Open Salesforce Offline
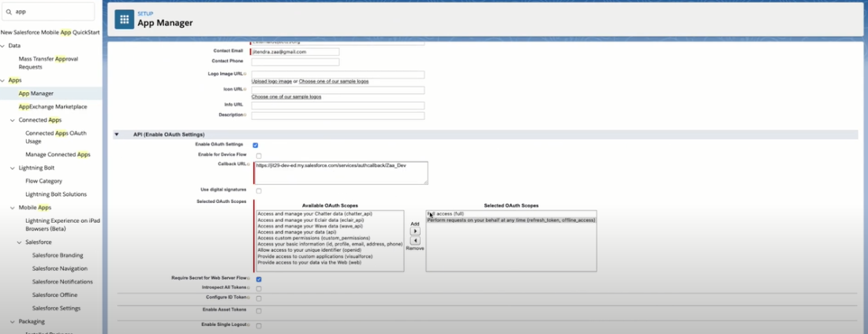The width and height of the screenshot is (868, 334). [x=54, y=295]
